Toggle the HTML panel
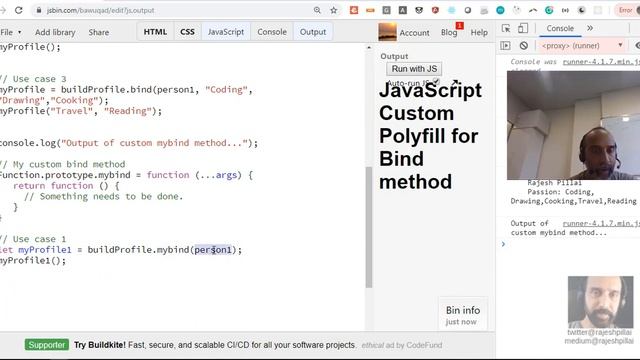Screen dimensions: 640x360 [155, 32]
